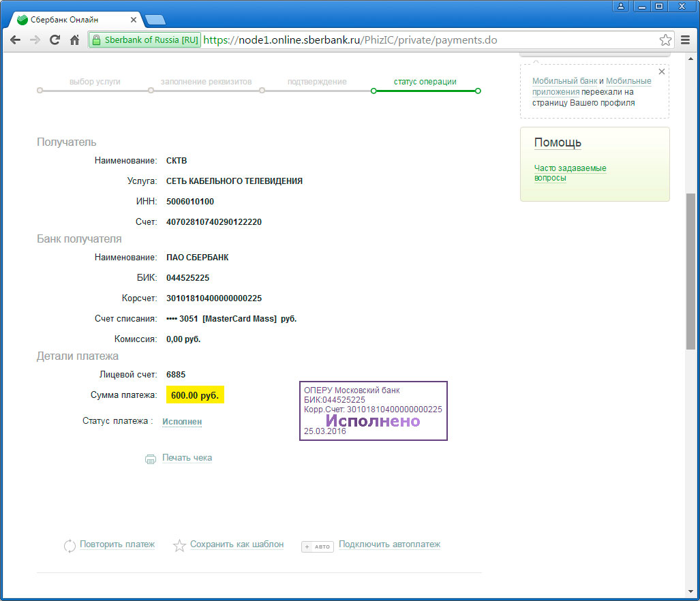This screenshot has width=700, height=601.
Task: Click the printer icon beside Печать чека
Action: (x=151, y=459)
